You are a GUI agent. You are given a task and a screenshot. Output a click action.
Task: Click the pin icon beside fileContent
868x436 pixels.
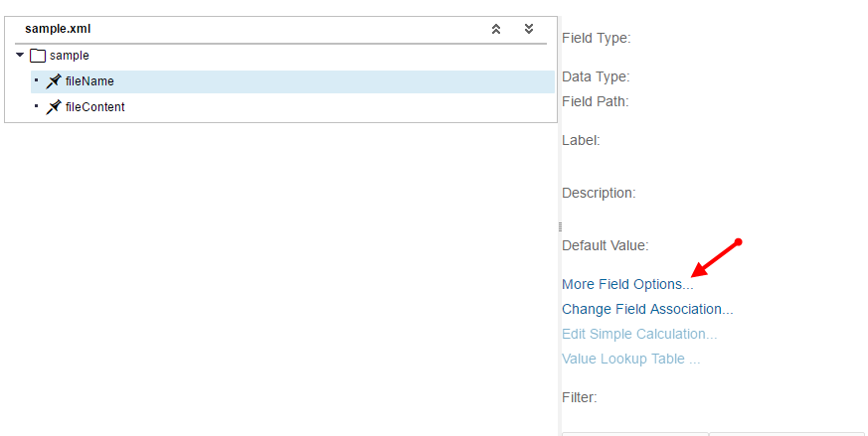tap(53, 107)
